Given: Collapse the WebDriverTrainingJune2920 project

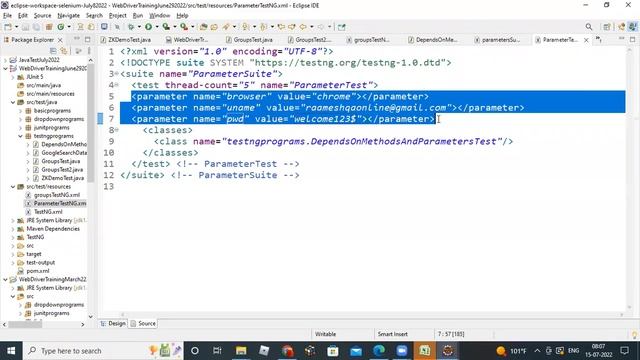Looking at the screenshot, I should tap(6, 69).
